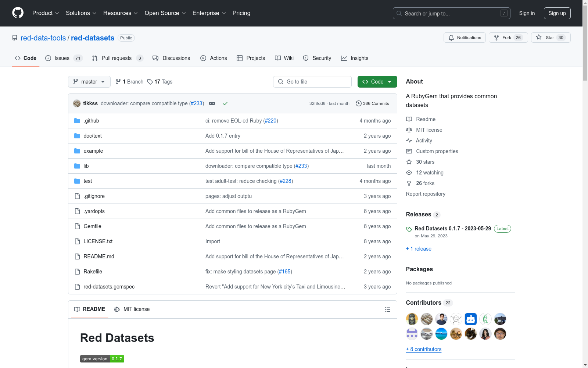Switch to the Issues tab
The image size is (588, 368).
tap(64, 58)
